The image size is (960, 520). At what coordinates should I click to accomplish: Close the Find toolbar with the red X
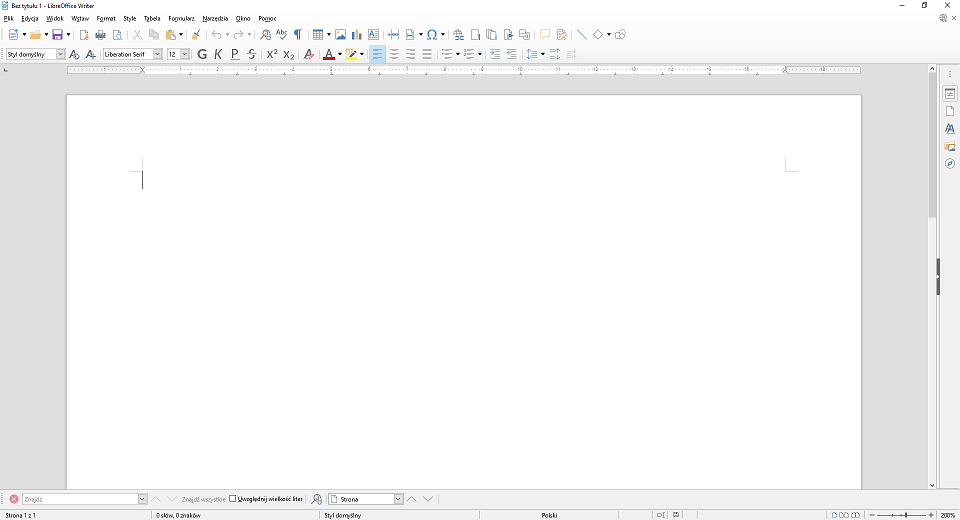[x=14, y=499]
